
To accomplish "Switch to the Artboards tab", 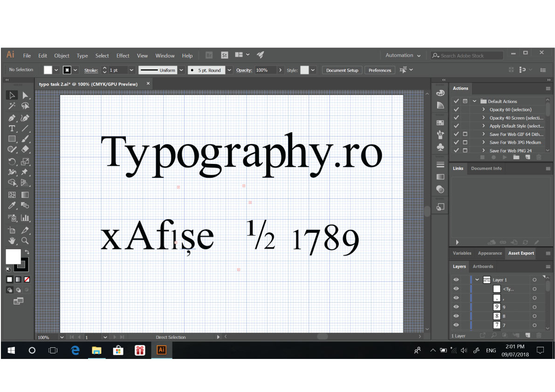I will pos(483,266).
